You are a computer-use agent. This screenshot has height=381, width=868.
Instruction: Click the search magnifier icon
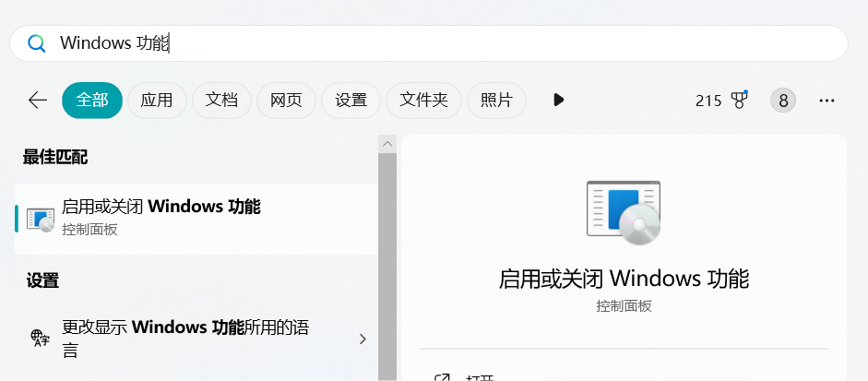pyautogui.click(x=37, y=43)
